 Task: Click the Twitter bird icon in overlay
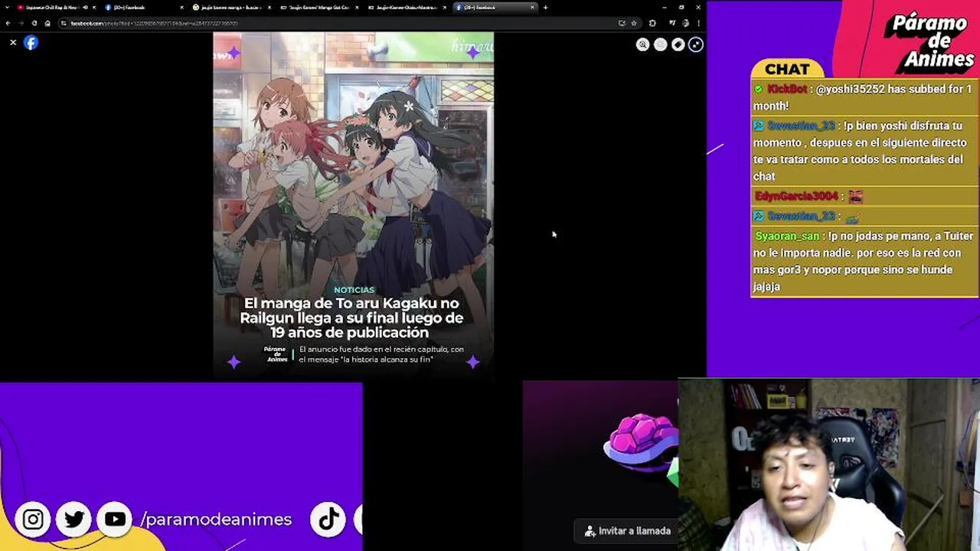pos(74,520)
